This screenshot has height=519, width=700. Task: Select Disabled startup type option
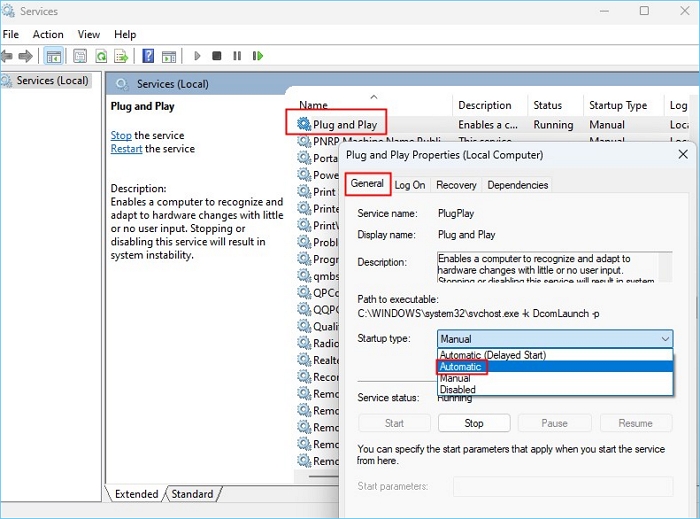point(460,390)
